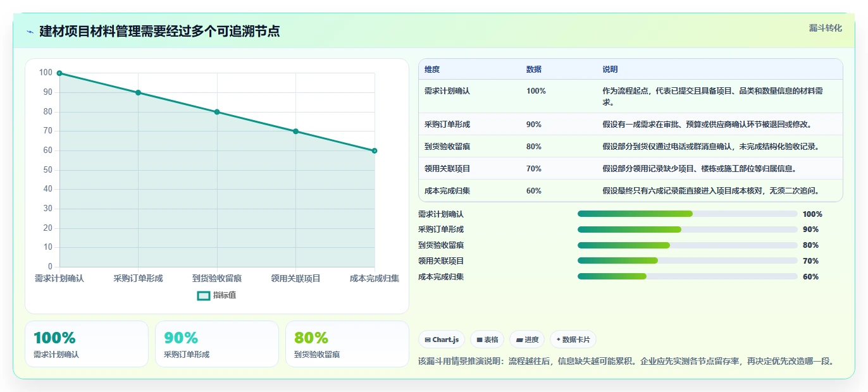868x392 pixels.
Task: Select the 需求计划确认 cell in the table
Action: pos(447,91)
